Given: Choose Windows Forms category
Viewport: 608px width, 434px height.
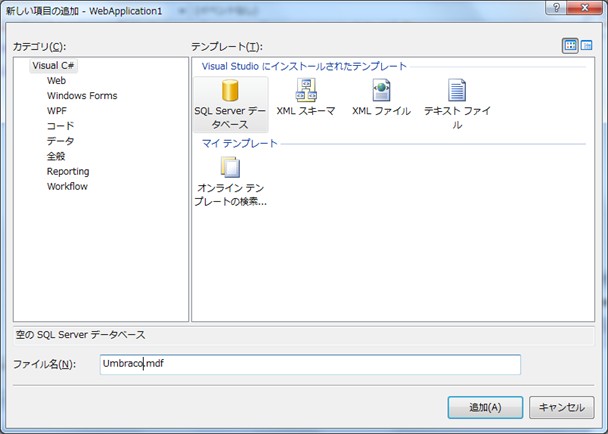Looking at the screenshot, I should tap(82, 96).
